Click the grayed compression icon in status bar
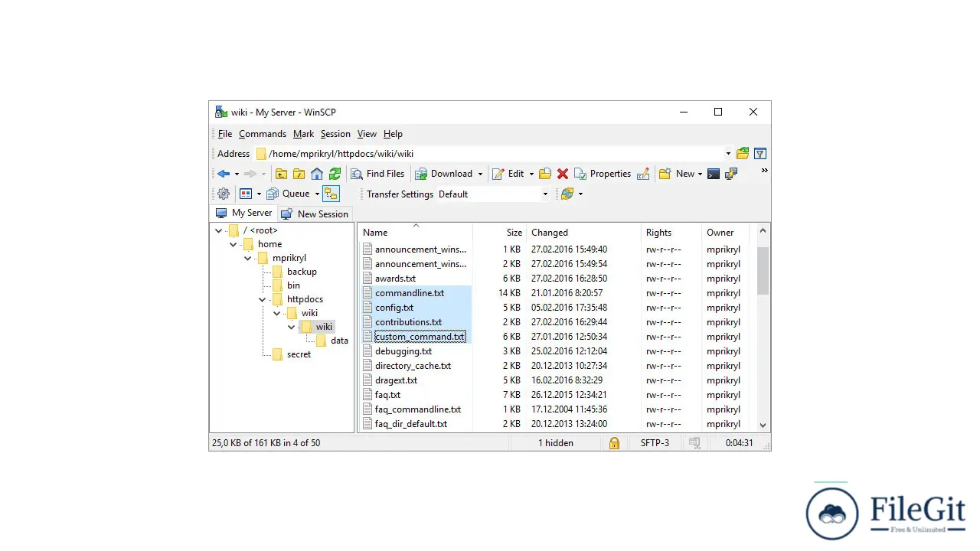 click(694, 443)
